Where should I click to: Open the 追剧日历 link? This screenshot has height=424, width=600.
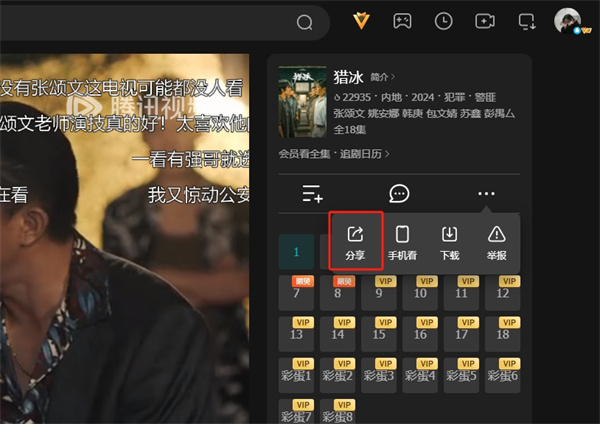pyautogui.click(x=364, y=154)
